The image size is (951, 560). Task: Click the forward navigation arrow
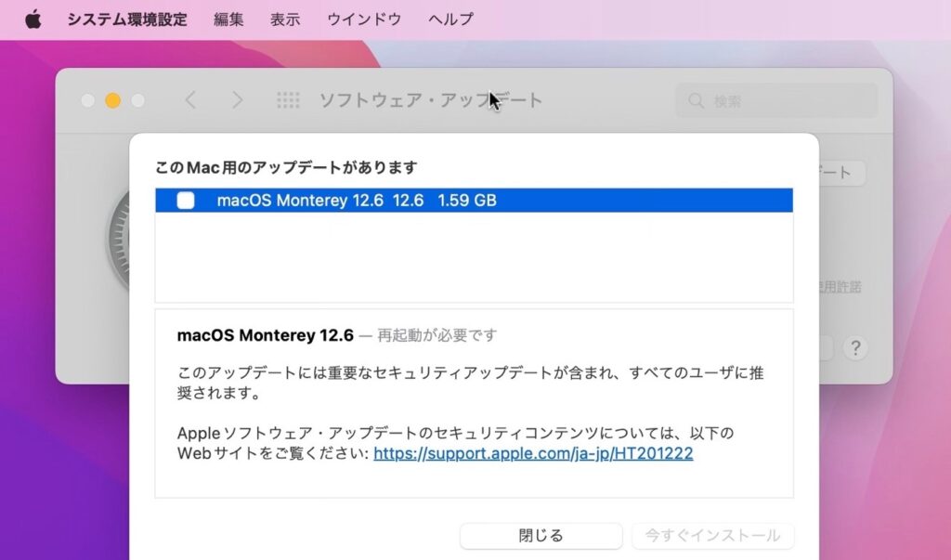click(239, 100)
